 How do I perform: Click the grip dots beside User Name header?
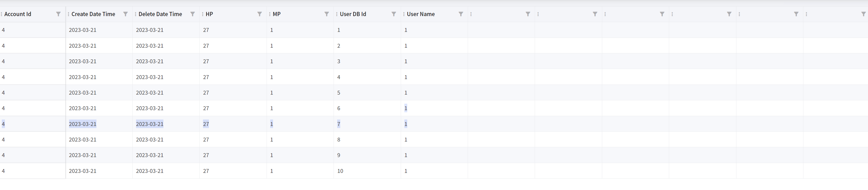pyautogui.click(x=404, y=14)
